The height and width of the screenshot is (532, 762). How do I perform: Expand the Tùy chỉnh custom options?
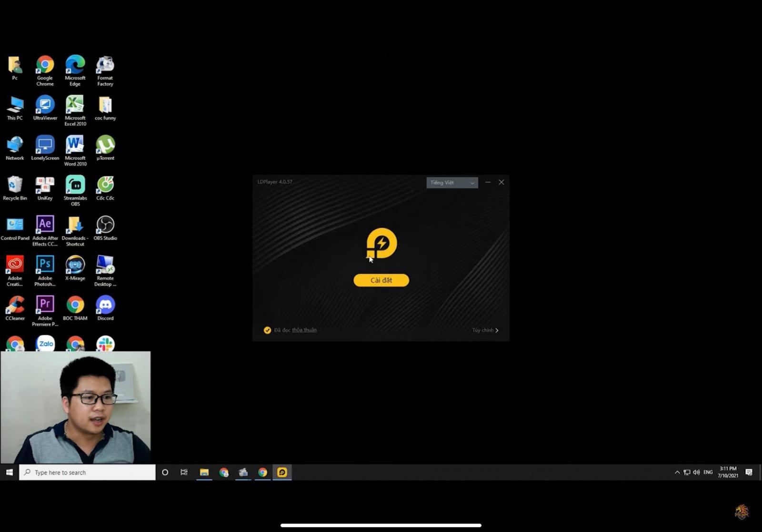click(x=485, y=330)
